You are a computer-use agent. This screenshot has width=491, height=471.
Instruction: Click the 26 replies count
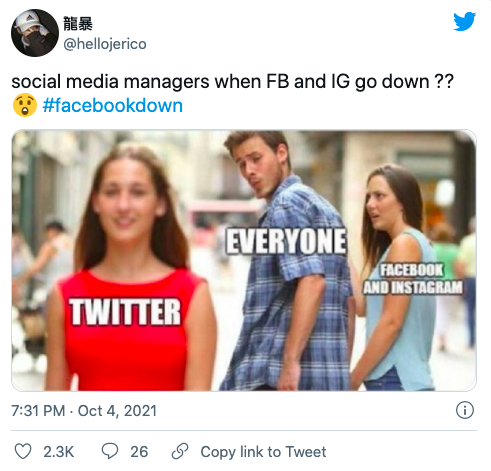[x=139, y=452]
